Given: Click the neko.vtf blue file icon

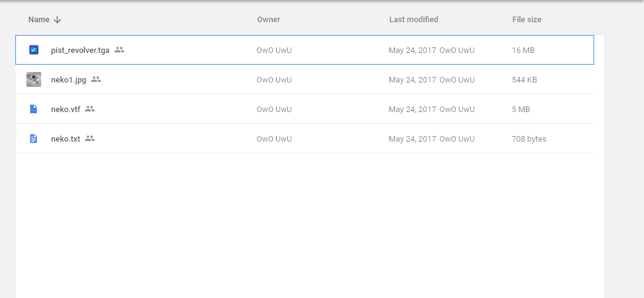Looking at the screenshot, I should point(34,109).
